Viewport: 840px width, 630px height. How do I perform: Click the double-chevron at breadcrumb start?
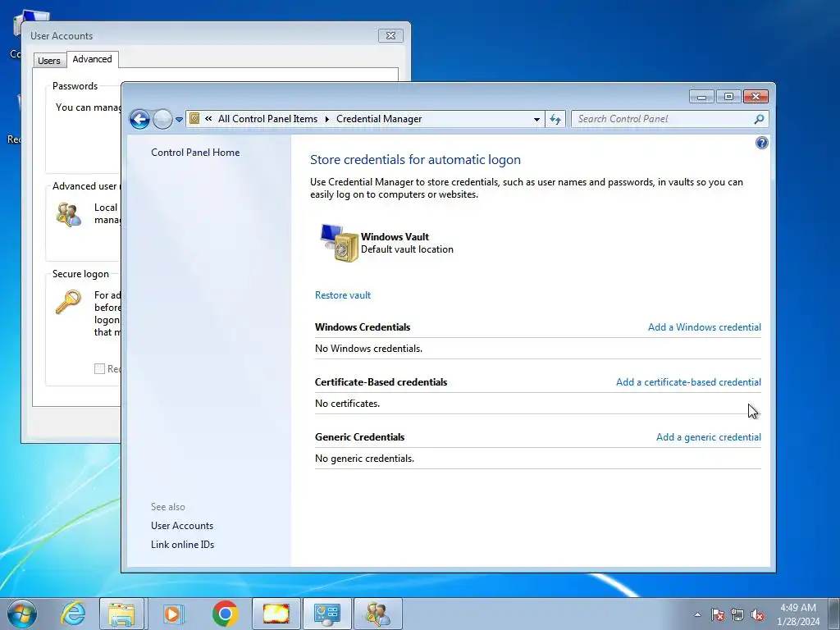[x=208, y=119]
